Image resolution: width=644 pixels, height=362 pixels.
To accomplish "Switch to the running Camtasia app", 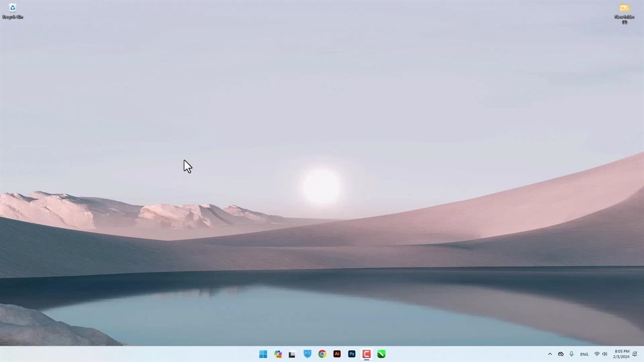I will [x=366, y=354].
